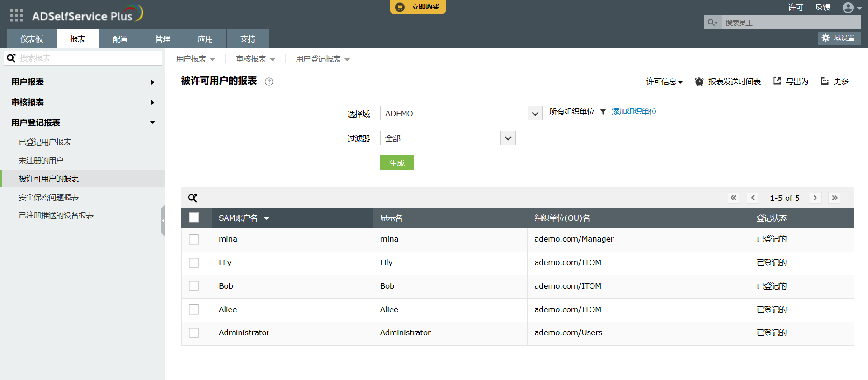
Task: Switch to the 仪表板 tab
Action: pos(32,39)
